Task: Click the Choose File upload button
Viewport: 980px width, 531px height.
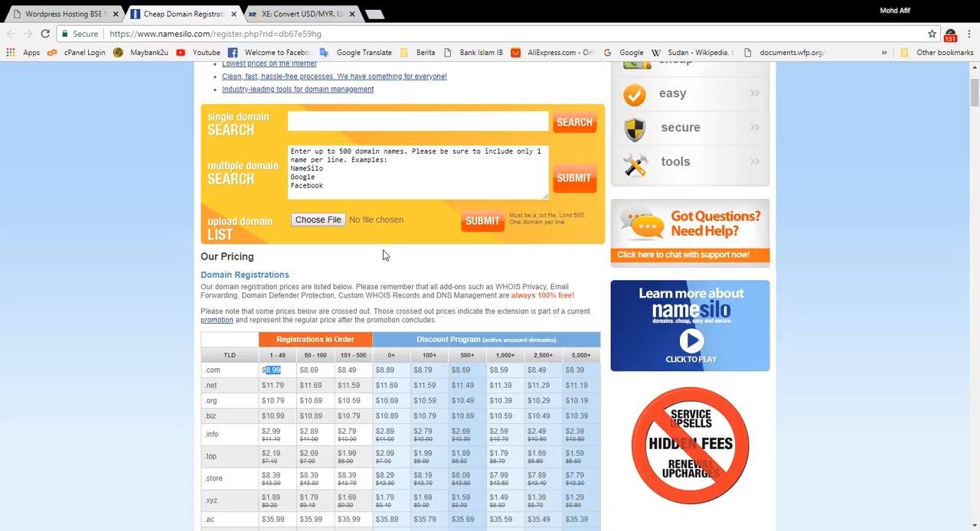Action: pos(318,220)
